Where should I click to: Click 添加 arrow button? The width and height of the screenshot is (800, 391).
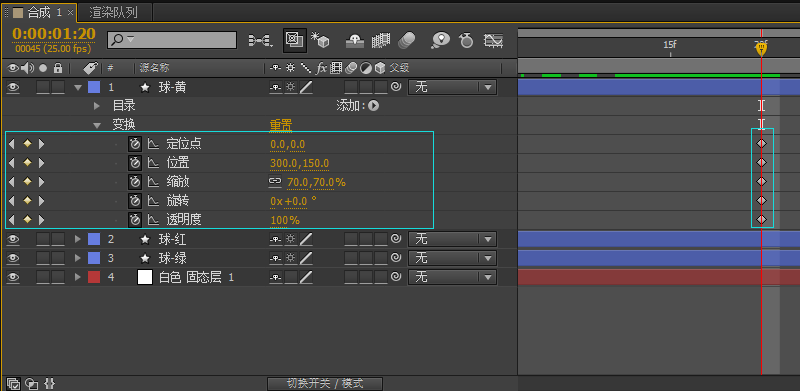(373, 106)
